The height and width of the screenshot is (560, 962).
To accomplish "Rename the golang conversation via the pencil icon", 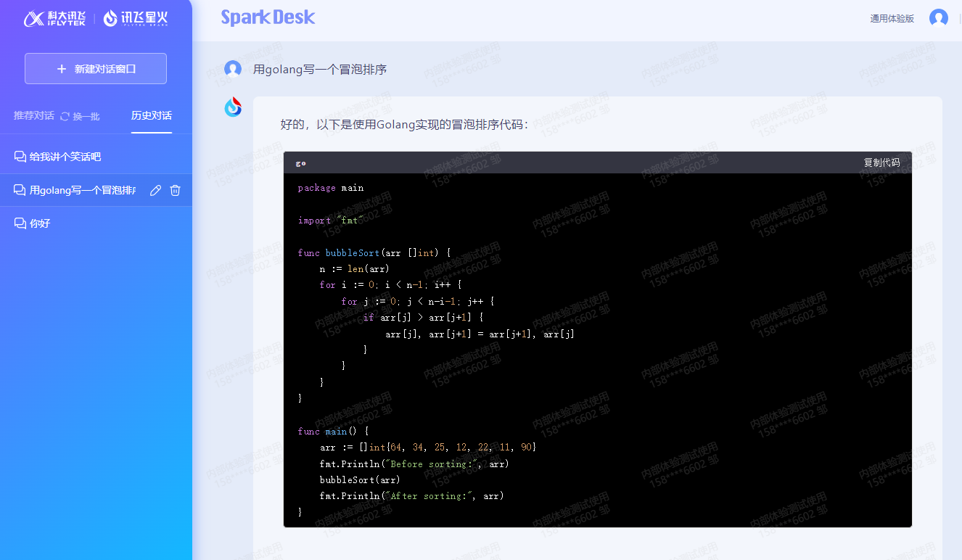I will 155,190.
